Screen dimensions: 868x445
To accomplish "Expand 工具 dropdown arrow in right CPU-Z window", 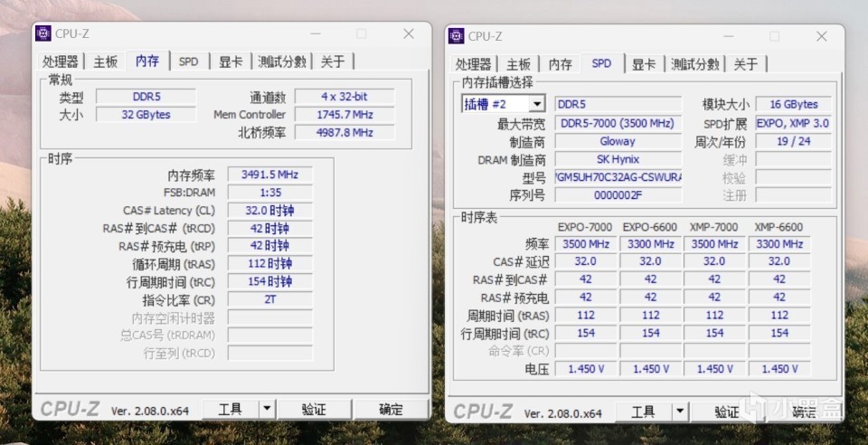I will (680, 412).
